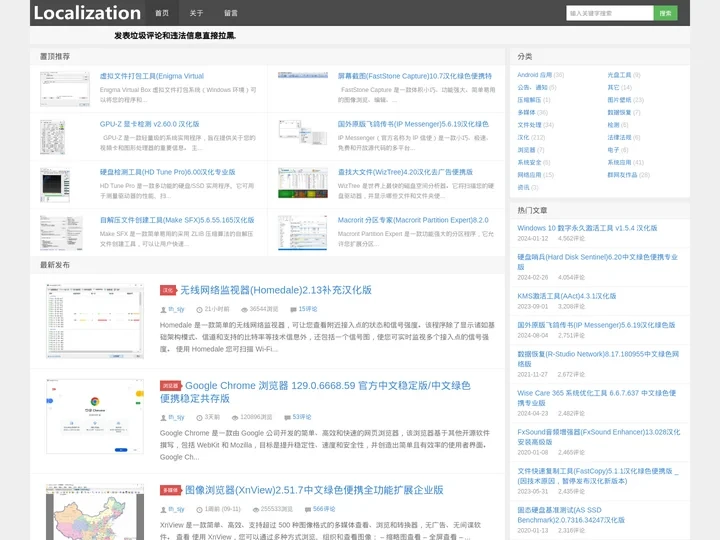The width and height of the screenshot is (720, 540).
Task: Select the 网络应用 category
Action: (x=529, y=174)
